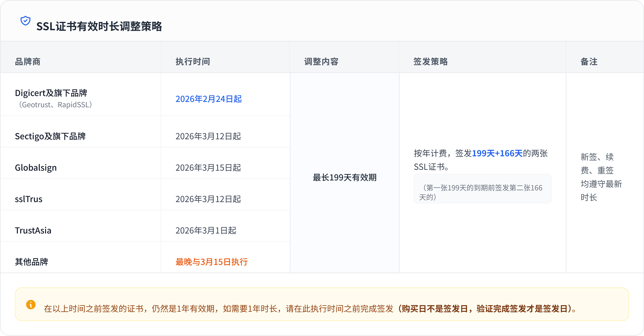Select the Sectigo及旗下品牌 row

click(x=50, y=136)
